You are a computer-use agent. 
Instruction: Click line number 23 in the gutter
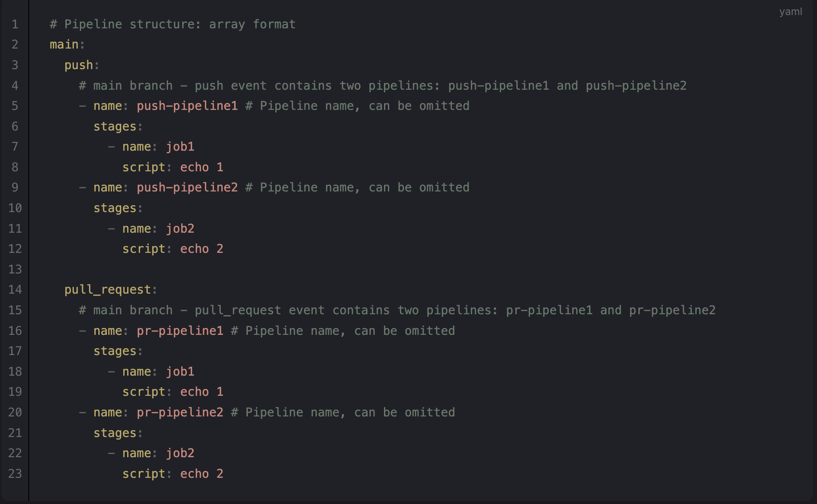15,474
